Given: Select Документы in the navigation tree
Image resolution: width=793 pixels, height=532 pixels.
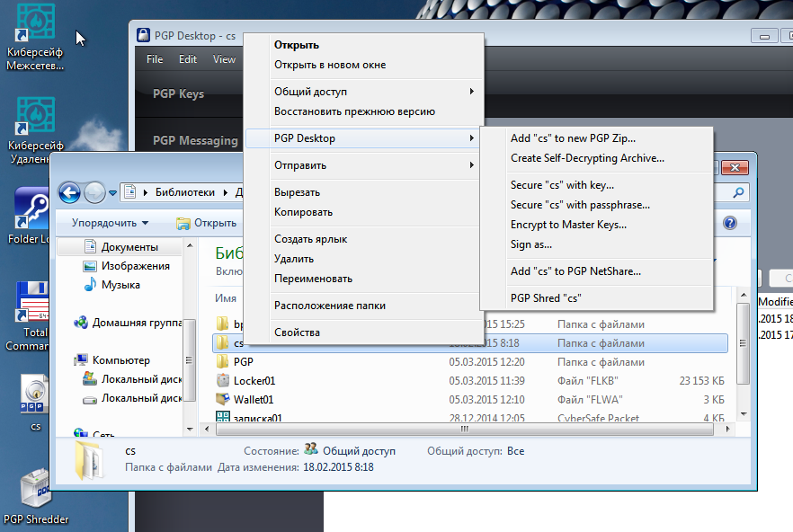Looking at the screenshot, I should tap(129, 247).
